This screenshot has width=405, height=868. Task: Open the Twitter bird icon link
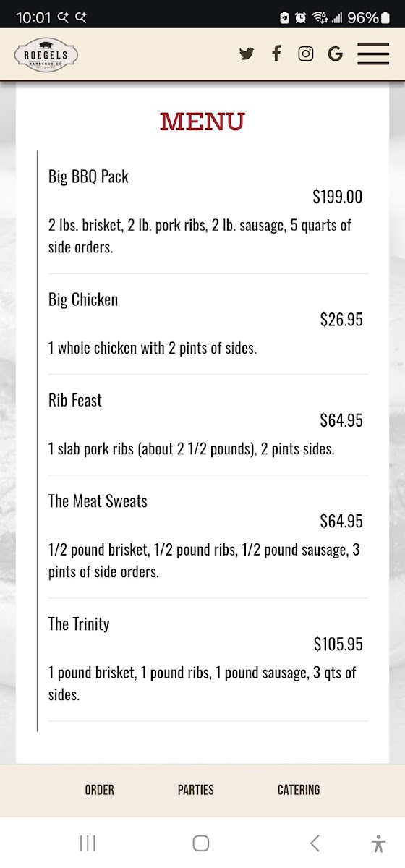(x=247, y=54)
